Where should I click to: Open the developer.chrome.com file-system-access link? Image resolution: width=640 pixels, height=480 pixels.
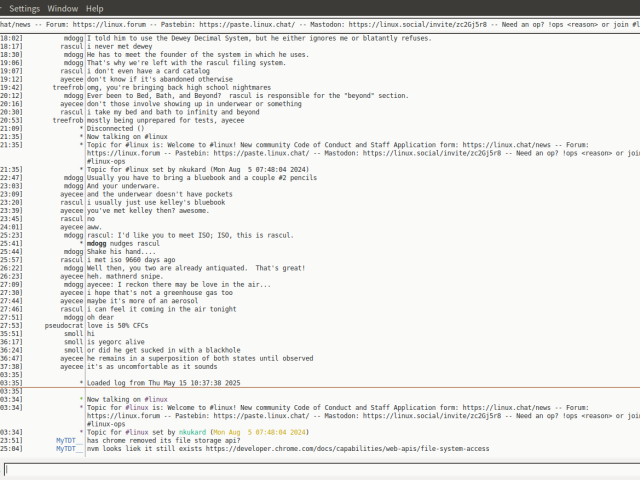382,449
